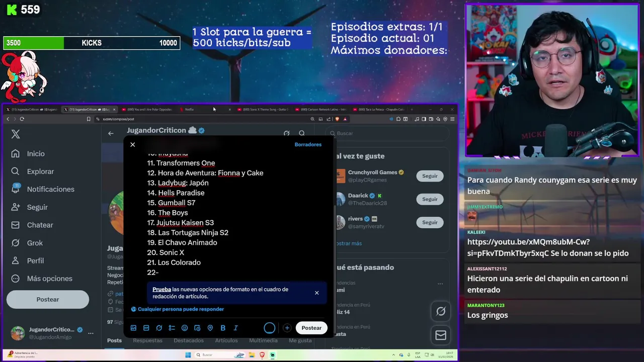Open the GIF picker in composer
This screenshot has width=644, height=362.
tap(146, 328)
